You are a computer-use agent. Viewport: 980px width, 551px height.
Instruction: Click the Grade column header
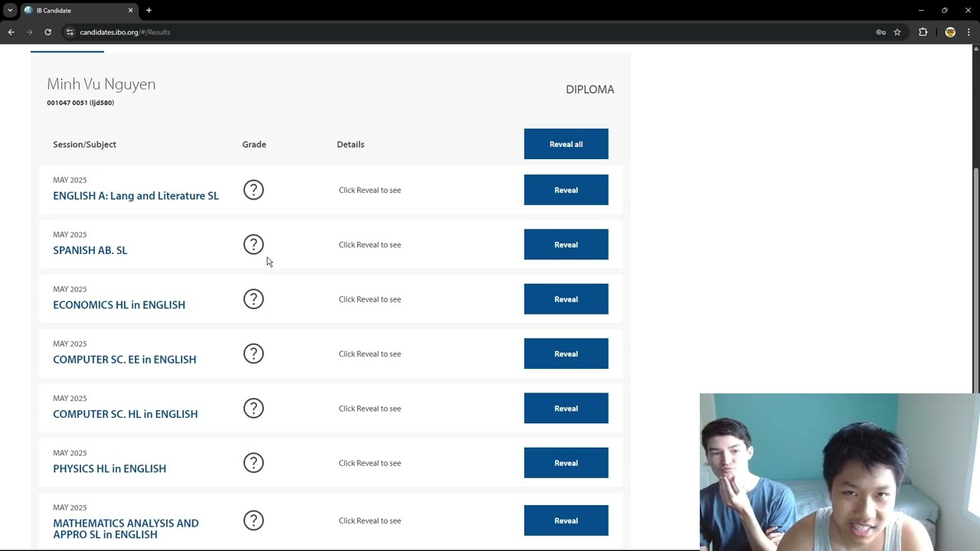(254, 144)
